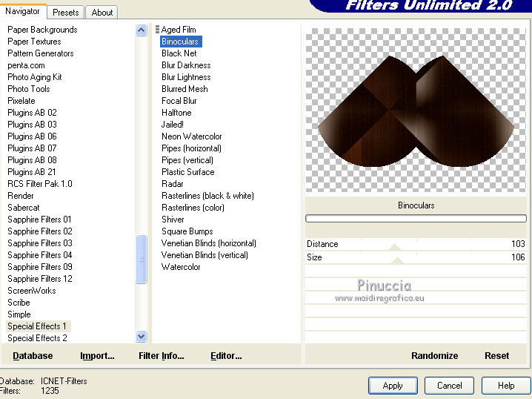This screenshot has height=399, width=532.
Task: Select the penta.com category
Action: point(26,65)
